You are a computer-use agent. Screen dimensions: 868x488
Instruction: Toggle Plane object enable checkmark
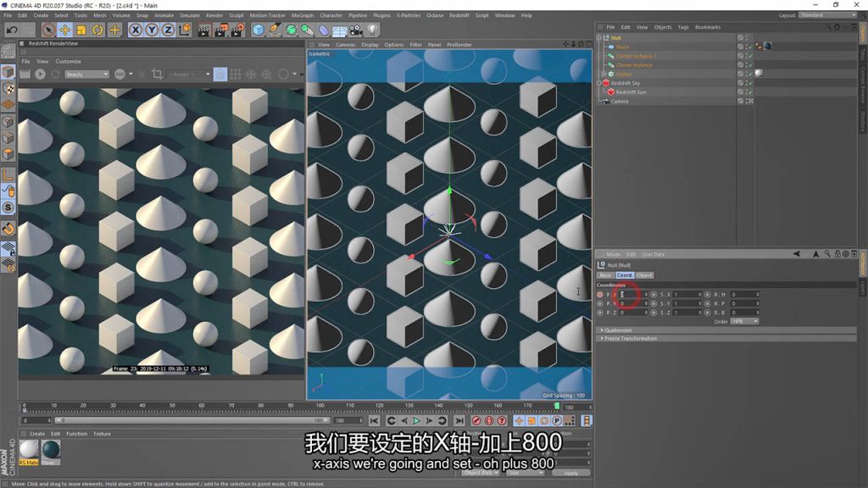click(x=749, y=47)
